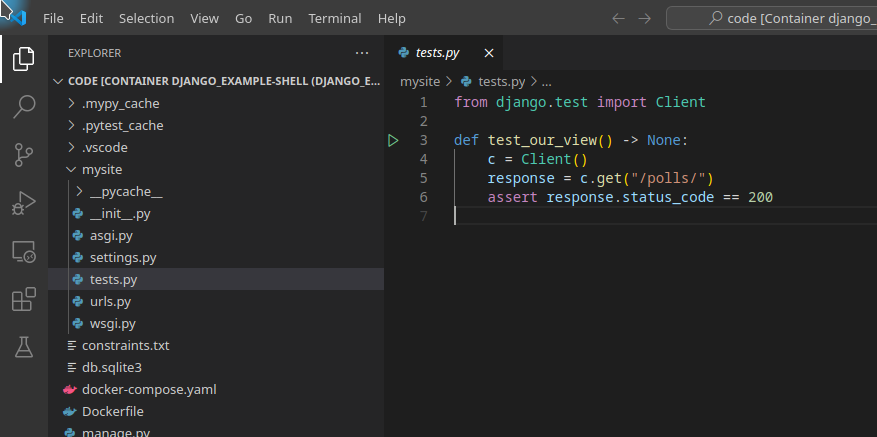Open the Go menu
877x437 pixels.
pyautogui.click(x=243, y=18)
